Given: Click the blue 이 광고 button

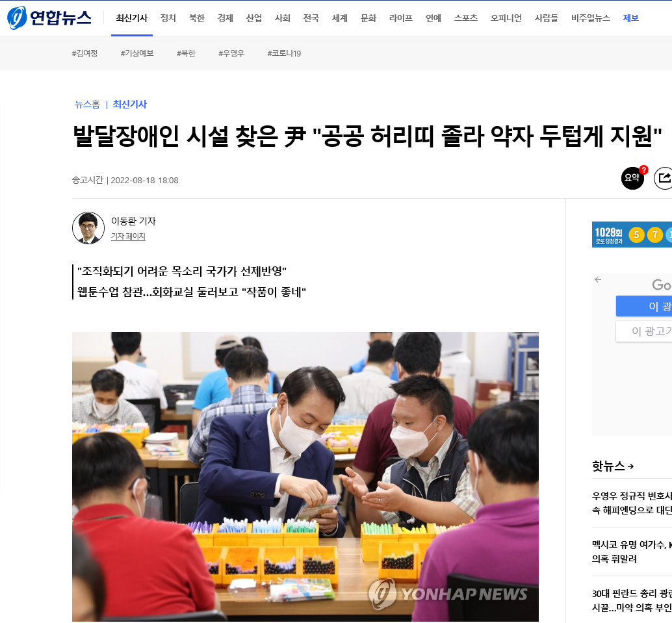Looking at the screenshot, I should 643,306.
